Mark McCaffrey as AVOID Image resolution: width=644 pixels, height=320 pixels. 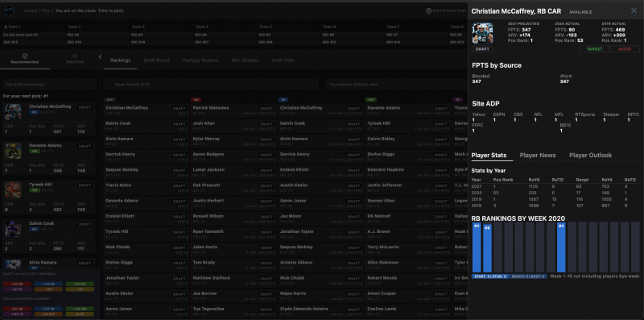(x=625, y=49)
